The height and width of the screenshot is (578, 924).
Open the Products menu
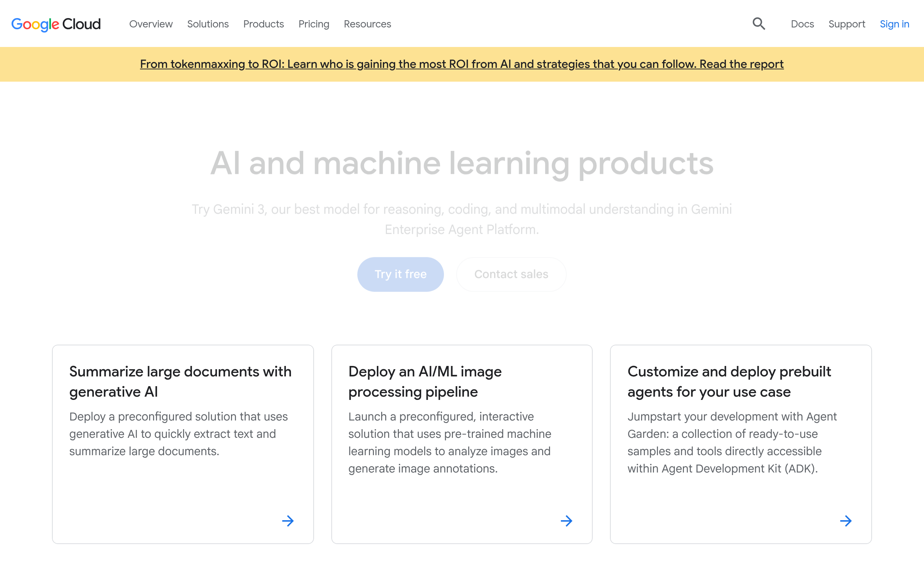pyautogui.click(x=263, y=24)
